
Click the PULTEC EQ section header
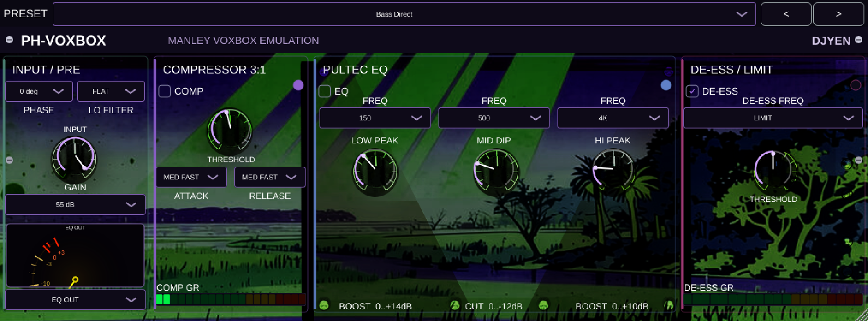pyautogui.click(x=355, y=69)
